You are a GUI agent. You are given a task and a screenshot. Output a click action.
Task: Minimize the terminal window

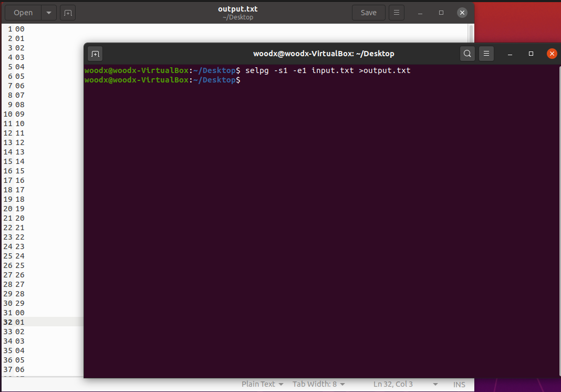(510, 54)
